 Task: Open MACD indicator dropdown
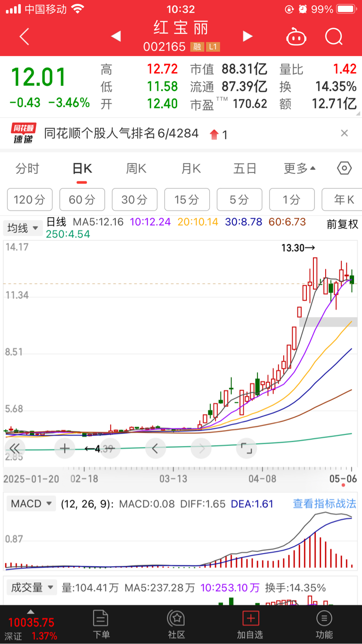pyautogui.click(x=31, y=504)
